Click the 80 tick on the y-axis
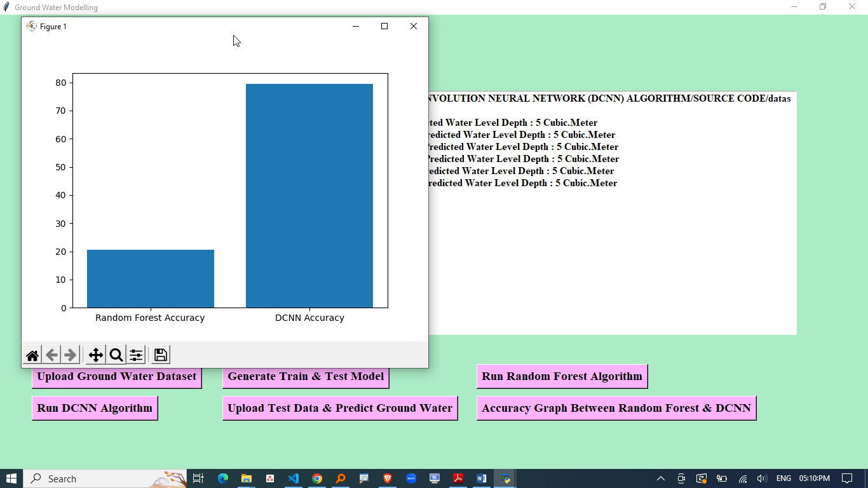This screenshot has width=868, height=488. 61,83
